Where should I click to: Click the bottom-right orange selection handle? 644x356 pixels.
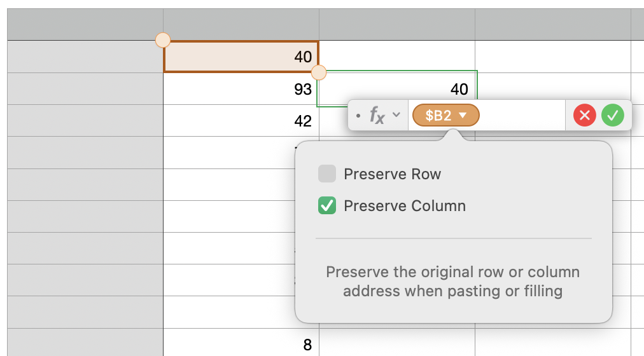319,72
